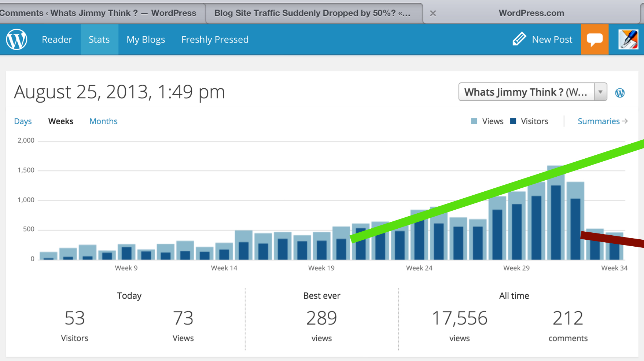Open My Blogs in navigation bar

146,39
